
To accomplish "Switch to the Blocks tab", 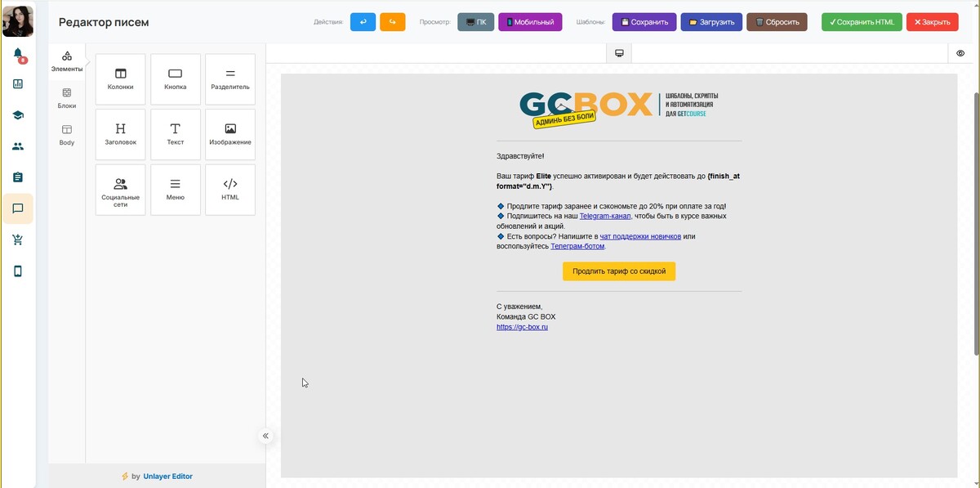I will (x=67, y=98).
